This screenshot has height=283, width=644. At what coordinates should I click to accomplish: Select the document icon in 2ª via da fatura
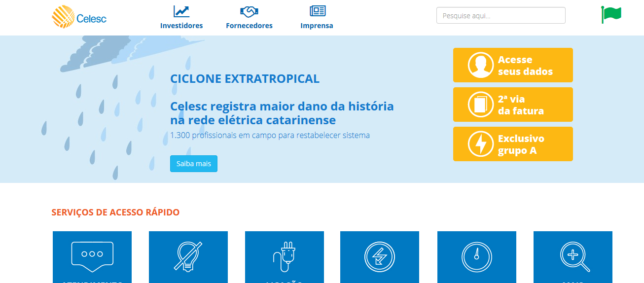coord(481,105)
